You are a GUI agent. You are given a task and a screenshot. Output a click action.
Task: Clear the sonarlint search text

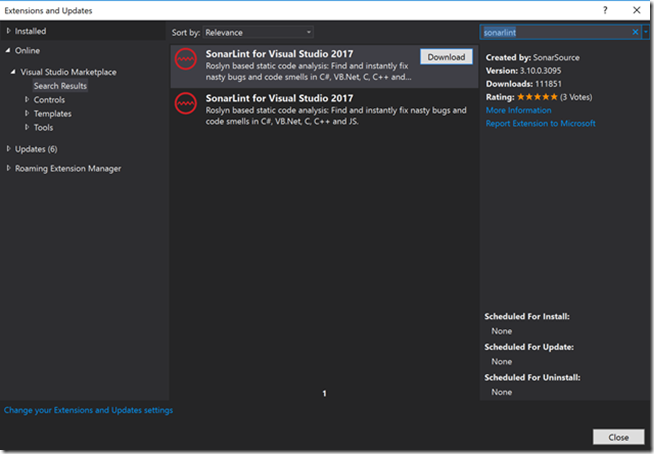point(635,32)
